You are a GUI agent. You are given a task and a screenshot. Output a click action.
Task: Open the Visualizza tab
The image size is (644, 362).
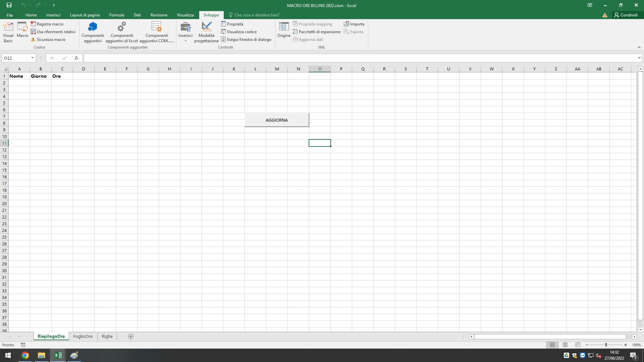click(x=185, y=15)
